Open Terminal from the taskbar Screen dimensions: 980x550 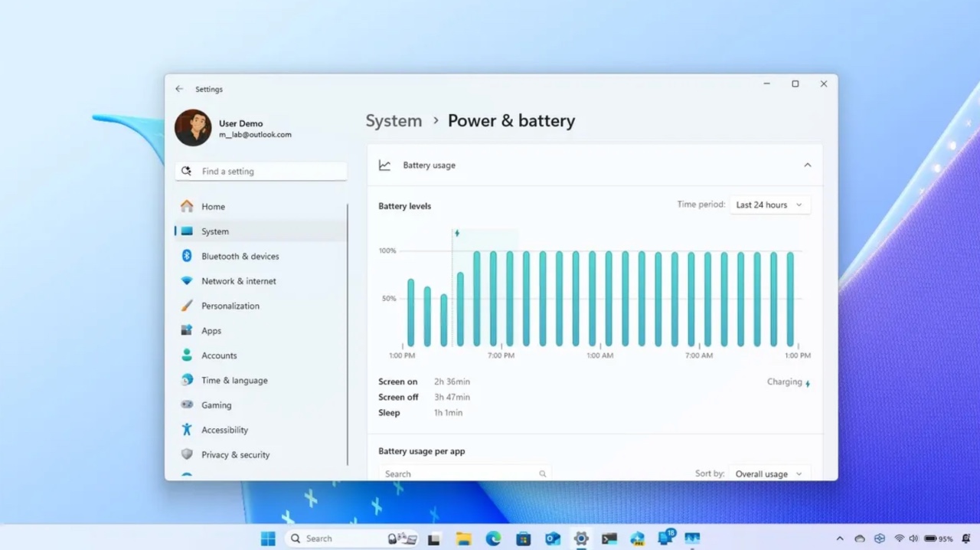pyautogui.click(x=609, y=539)
